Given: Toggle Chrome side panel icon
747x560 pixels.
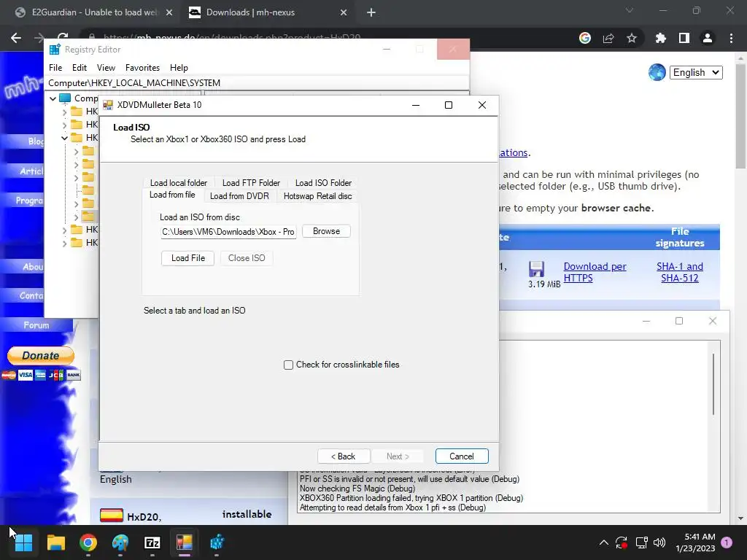Looking at the screenshot, I should [x=684, y=38].
